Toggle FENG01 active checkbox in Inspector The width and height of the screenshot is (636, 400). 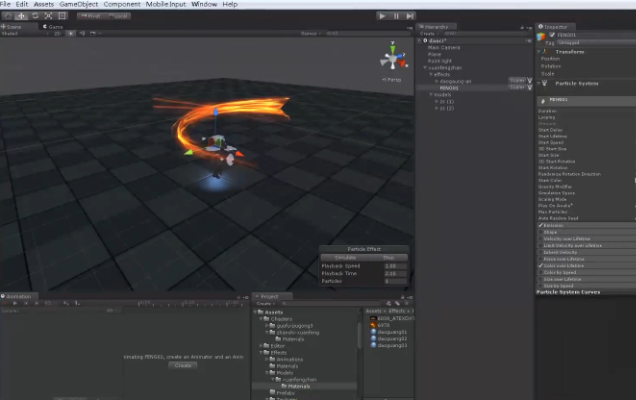(552, 34)
